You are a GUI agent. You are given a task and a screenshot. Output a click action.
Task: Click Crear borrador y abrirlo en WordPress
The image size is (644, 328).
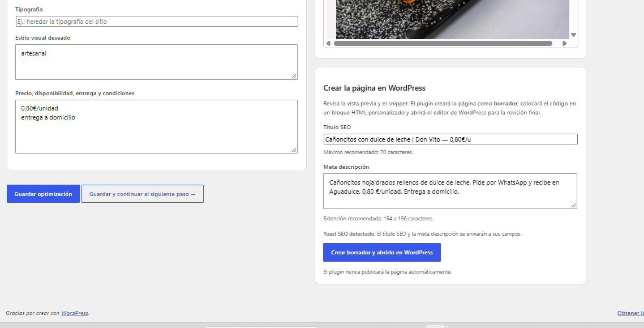point(382,252)
